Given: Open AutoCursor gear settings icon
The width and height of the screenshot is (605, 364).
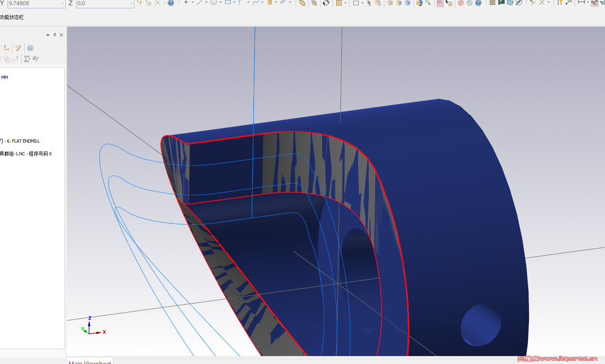Looking at the screenshot, I should [x=149, y=3].
